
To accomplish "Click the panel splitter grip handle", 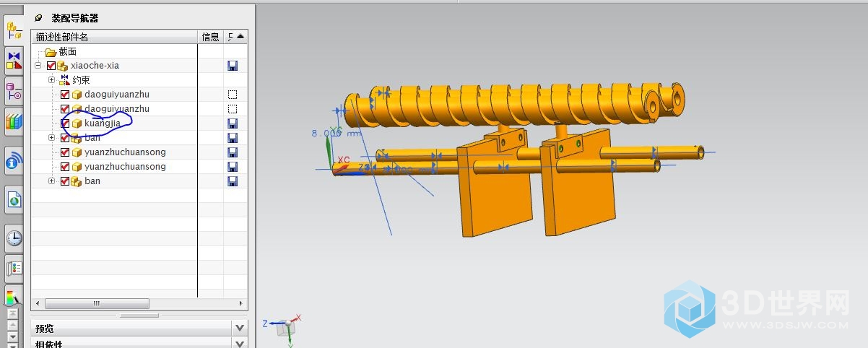I will tap(139, 316).
